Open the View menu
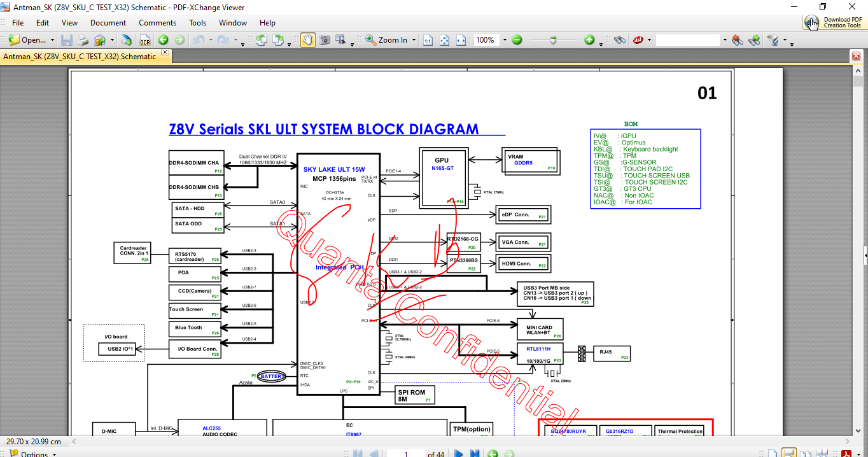This screenshot has height=457, width=868. point(70,23)
